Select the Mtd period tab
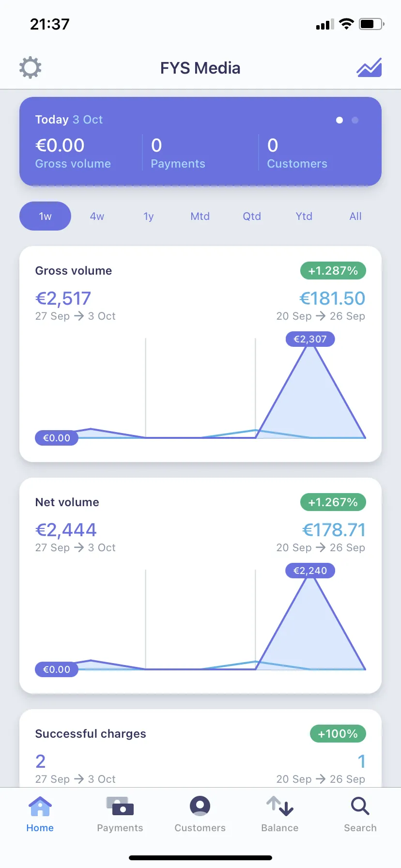This screenshot has width=401, height=868. (200, 216)
